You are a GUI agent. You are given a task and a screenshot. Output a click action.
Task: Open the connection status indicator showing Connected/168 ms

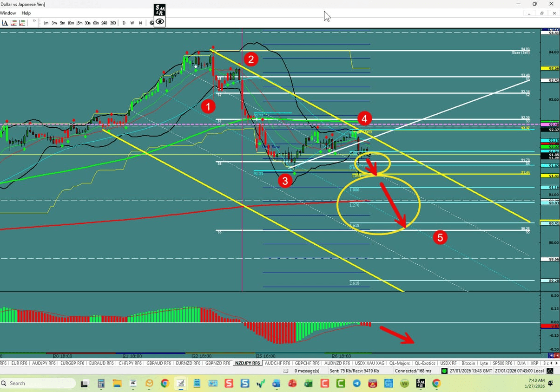point(413,371)
